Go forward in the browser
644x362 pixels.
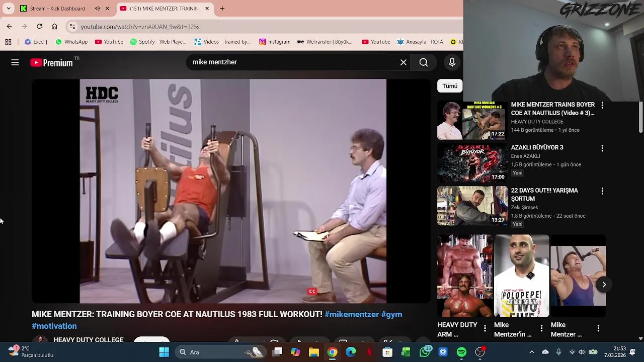pyautogui.click(x=24, y=26)
